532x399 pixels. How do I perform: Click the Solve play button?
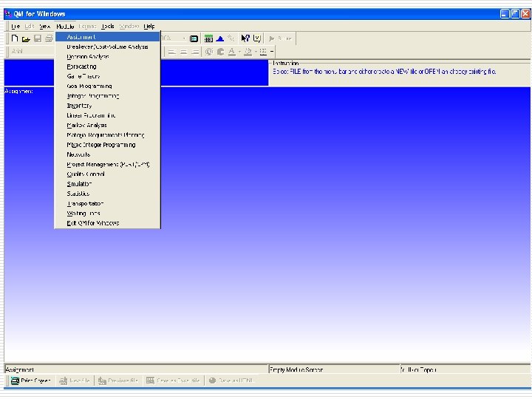(x=280, y=38)
